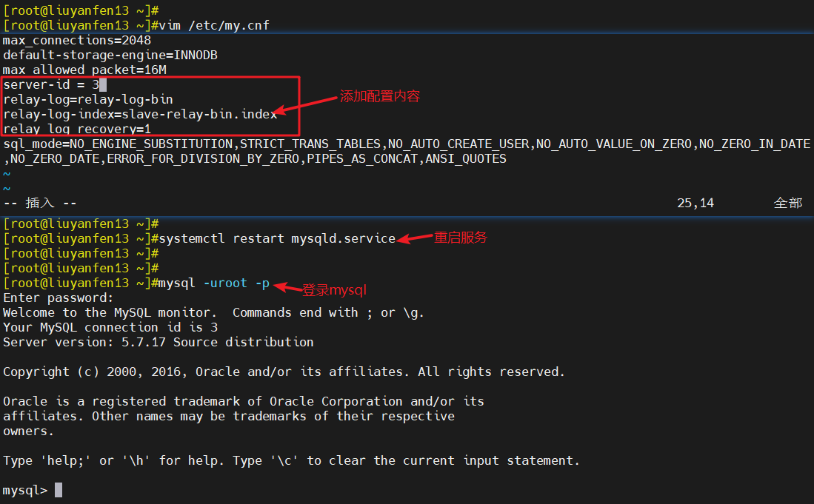Click the 'affiliates. Other names may be' line
Screen dimensions: 814x504
[x=228, y=416]
